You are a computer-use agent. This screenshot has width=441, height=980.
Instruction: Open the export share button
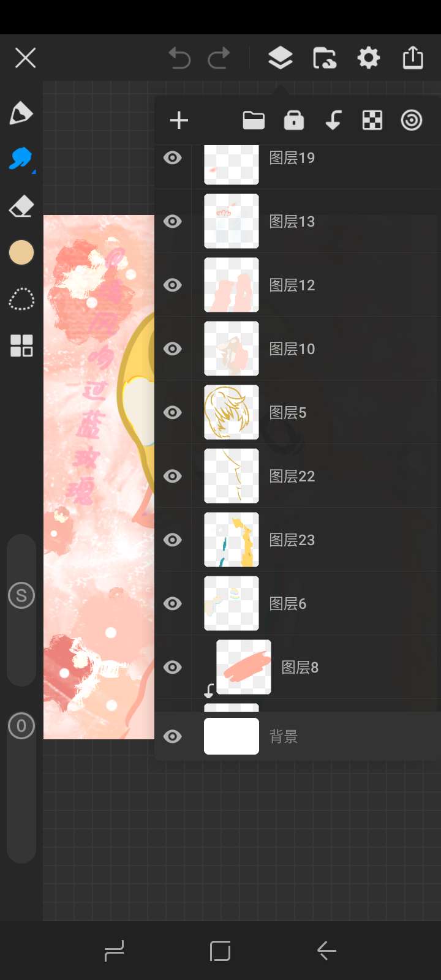point(413,58)
